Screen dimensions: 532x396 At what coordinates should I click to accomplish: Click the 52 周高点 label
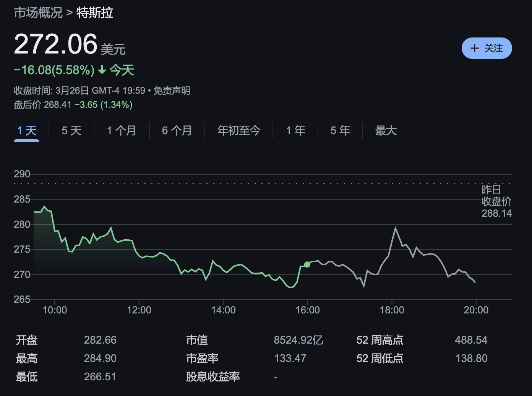click(x=380, y=340)
